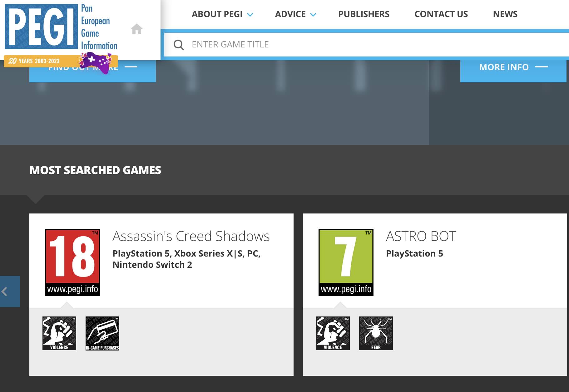The image size is (569, 392).
Task: Click the In-Game Purchases descriptor icon
Action: pos(102,333)
